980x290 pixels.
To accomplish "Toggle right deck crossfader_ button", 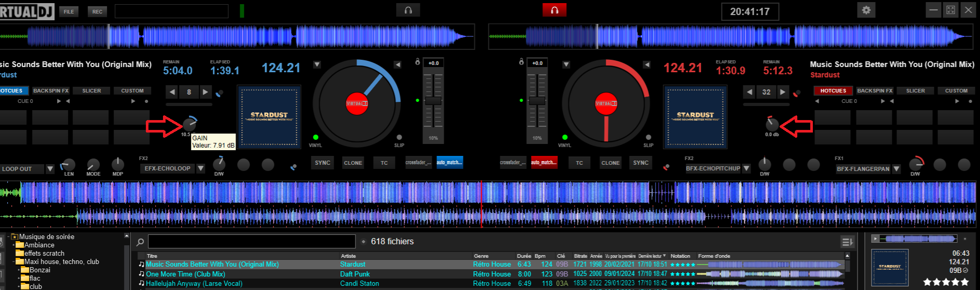I will click(x=513, y=163).
